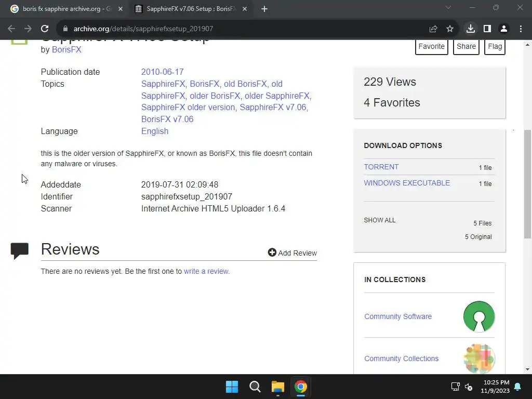Screen dimensions: 532x399
Task: Close the boris fx sapphire Google tab
Action: [x=121, y=9]
